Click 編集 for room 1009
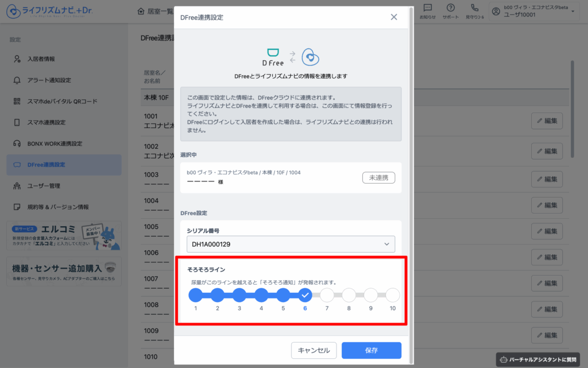 (547, 335)
